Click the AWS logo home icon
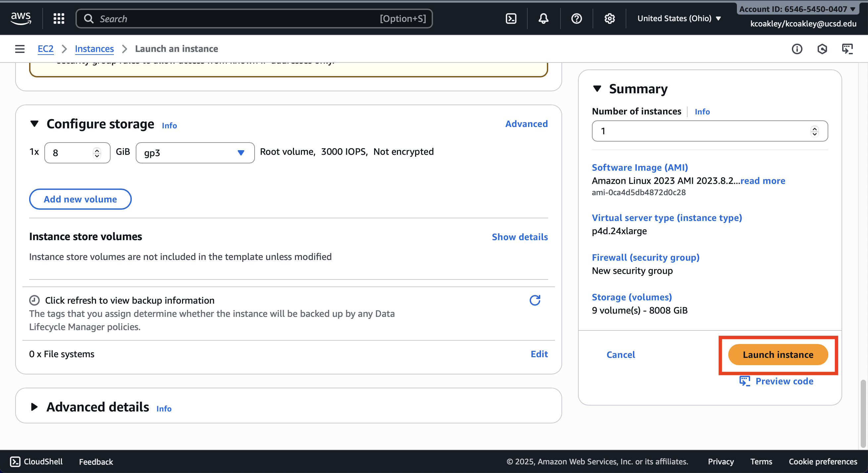Screen dimensions: 868x473 pyautogui.click(x=21, y=18)
